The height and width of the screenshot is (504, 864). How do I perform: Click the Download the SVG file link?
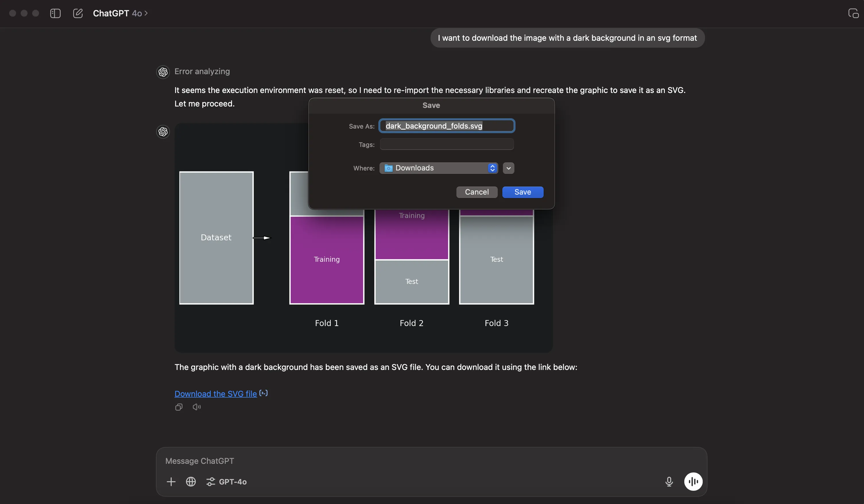click(x=215, y=393)
